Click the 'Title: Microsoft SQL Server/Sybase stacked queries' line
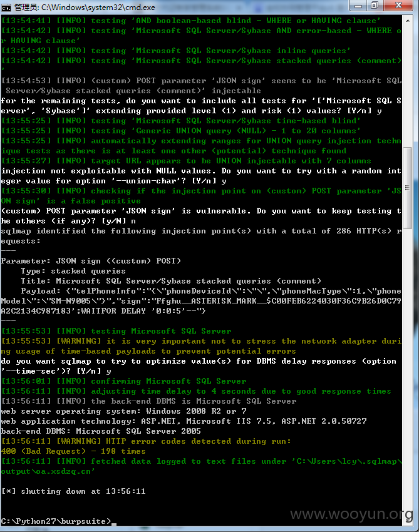The image size is (419, 532). 171,281
